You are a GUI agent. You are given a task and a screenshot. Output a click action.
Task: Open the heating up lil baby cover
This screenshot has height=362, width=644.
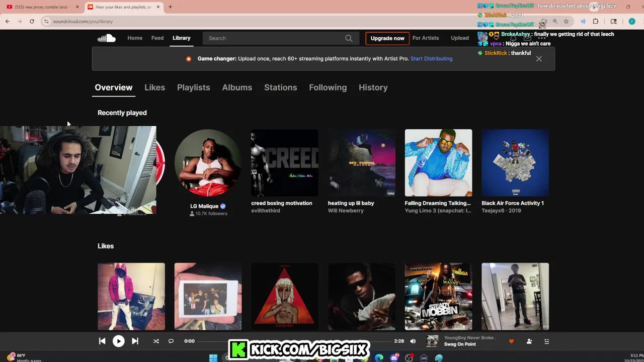pos(362,163)
